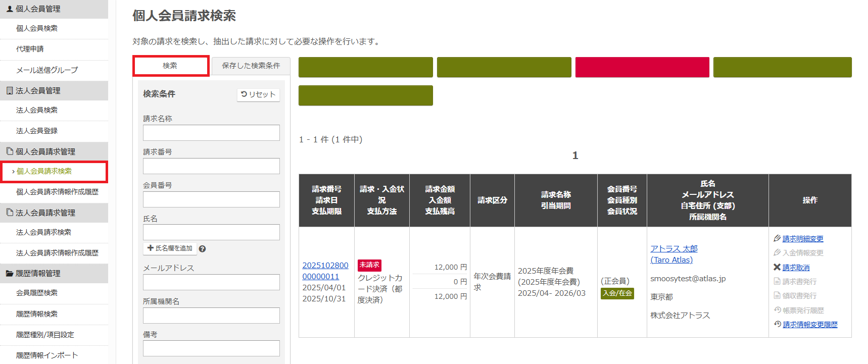Select the 検索 tab
Viewport: 868px width, 364px height.
tap(170, 66)
